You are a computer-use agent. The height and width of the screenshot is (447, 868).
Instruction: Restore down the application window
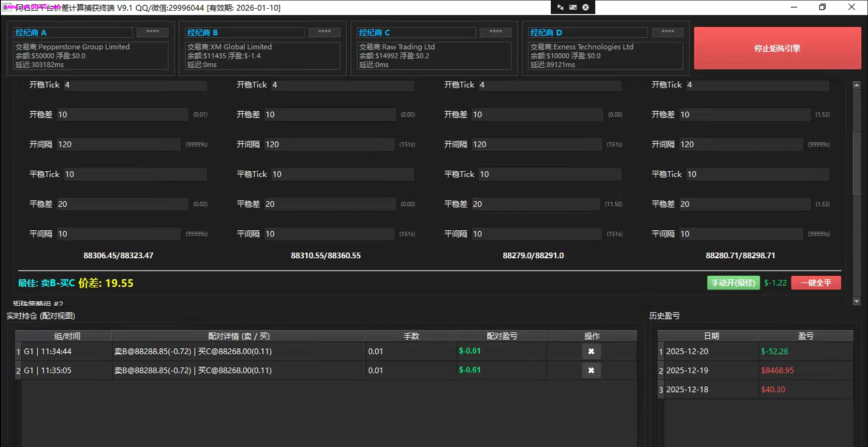822,7
